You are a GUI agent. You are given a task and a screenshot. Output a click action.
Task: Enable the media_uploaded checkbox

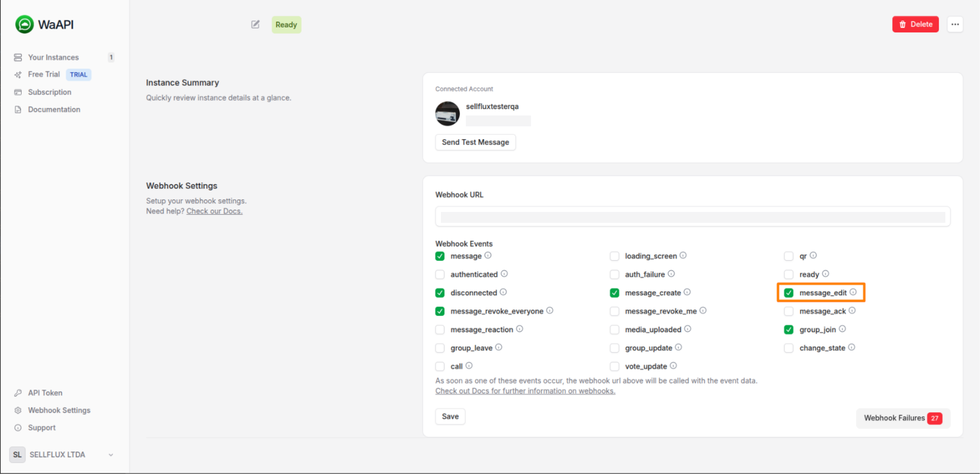(614, 330)
